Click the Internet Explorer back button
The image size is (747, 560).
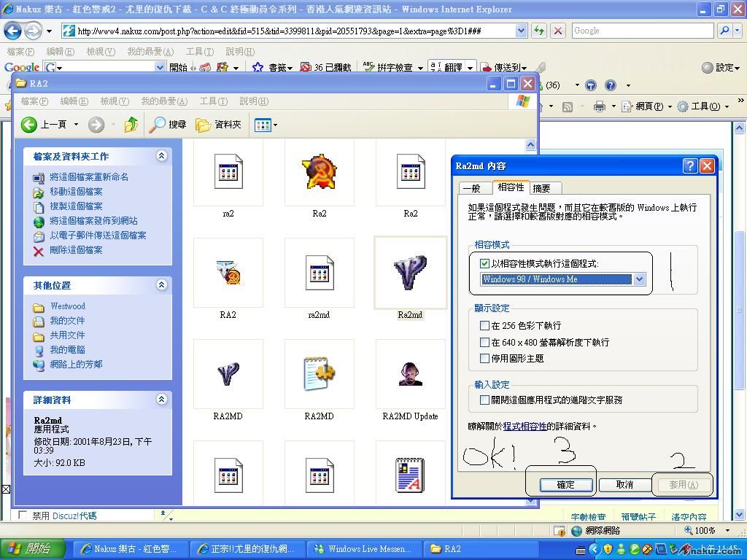13,31
